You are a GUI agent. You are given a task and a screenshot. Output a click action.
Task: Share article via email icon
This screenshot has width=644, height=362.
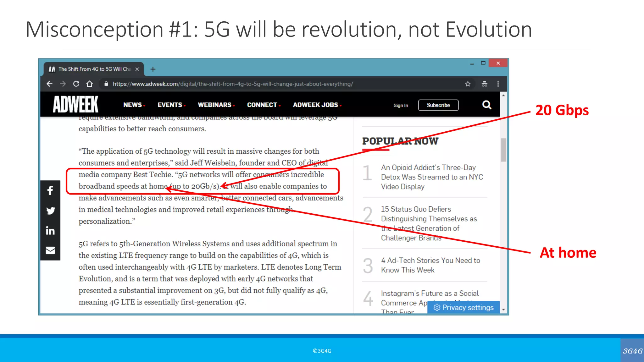(x=50, y=250)
